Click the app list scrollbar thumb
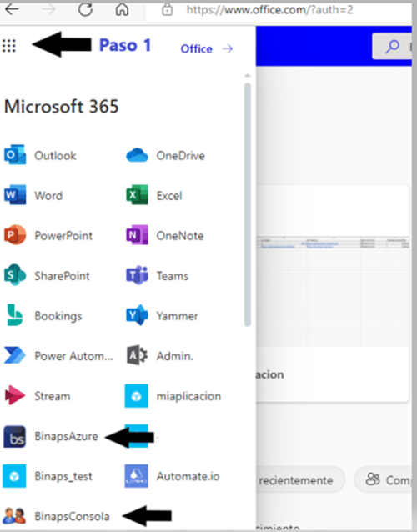This screenshot has width=417, height=532. pyautogui.click(x=248, y=204)
